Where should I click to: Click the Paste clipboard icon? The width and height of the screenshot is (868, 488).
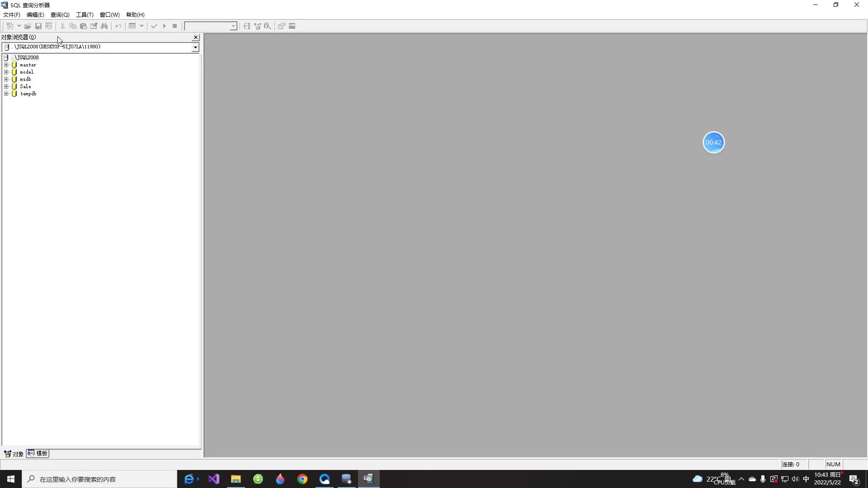(83, 26)
